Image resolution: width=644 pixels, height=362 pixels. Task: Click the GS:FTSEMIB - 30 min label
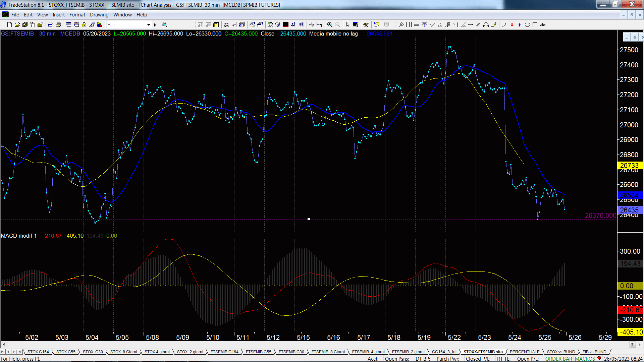28,34
